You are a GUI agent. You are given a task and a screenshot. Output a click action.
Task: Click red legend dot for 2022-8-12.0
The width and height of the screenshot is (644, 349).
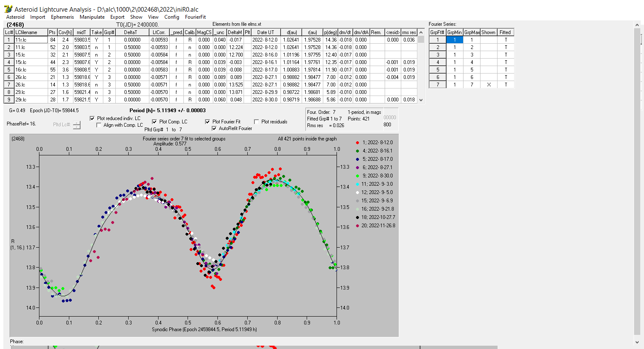(357, 143)
